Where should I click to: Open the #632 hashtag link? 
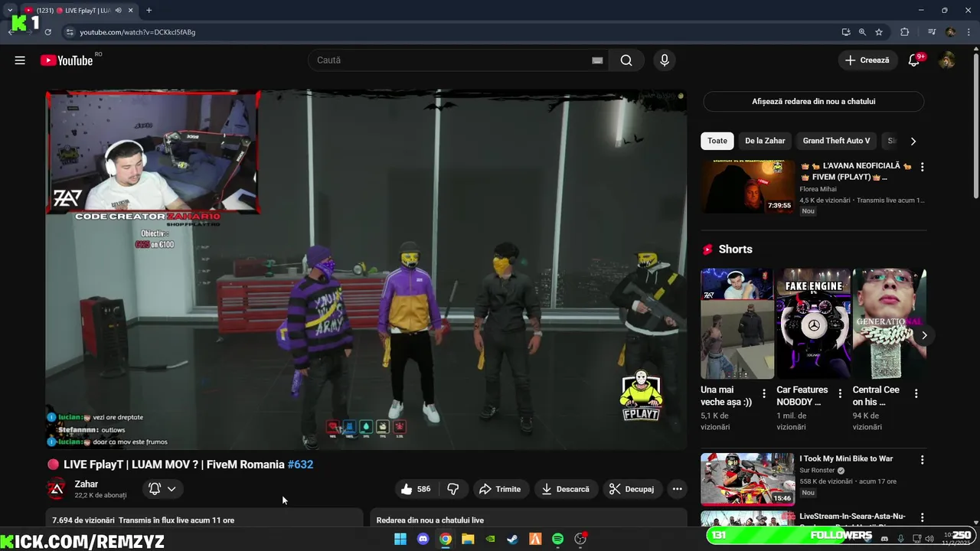pyautogui.click(x=300, y=465)
